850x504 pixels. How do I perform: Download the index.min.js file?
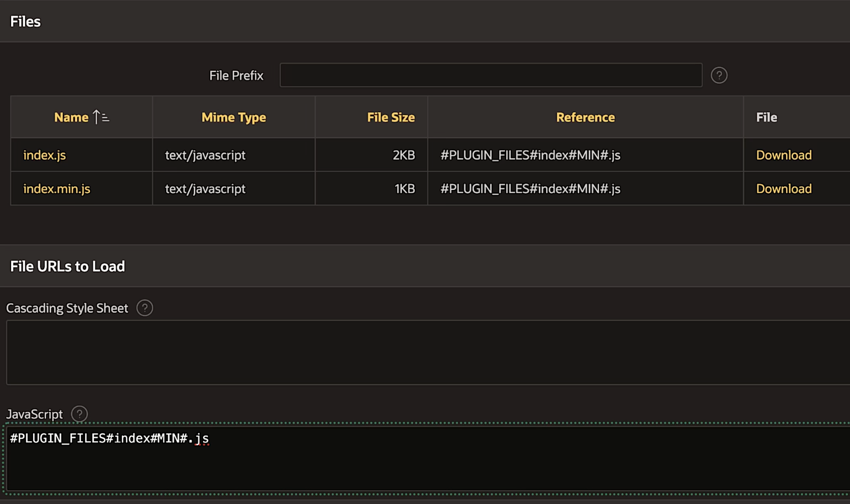click(783, 189)
